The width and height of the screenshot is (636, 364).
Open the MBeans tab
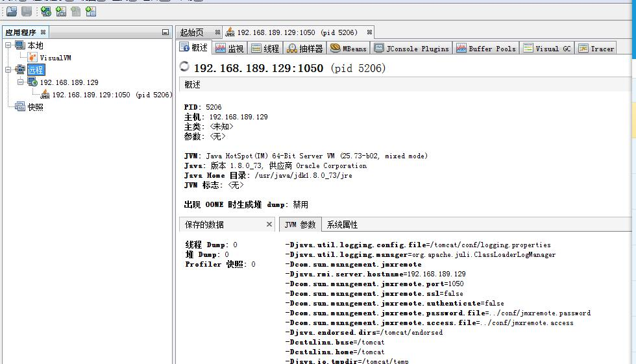tap(349, 49)
